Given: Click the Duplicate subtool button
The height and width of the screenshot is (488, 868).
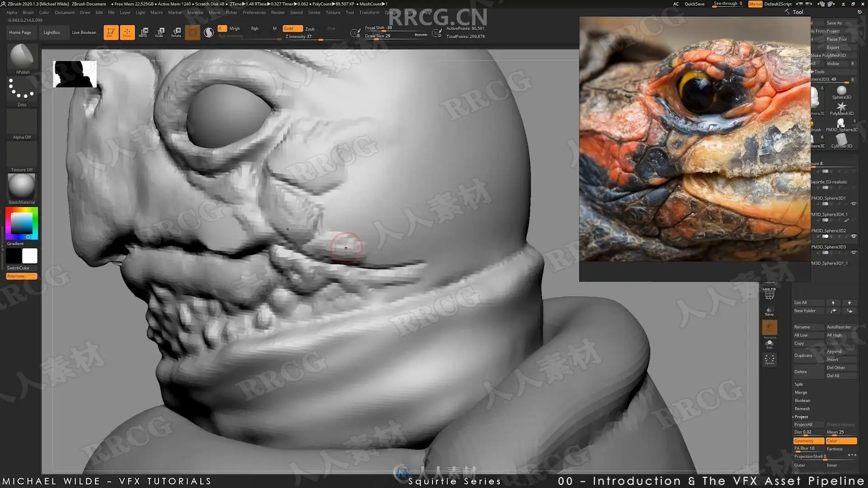Looking at the screenshot, I should pyautogui.click(x=803, y=356).
